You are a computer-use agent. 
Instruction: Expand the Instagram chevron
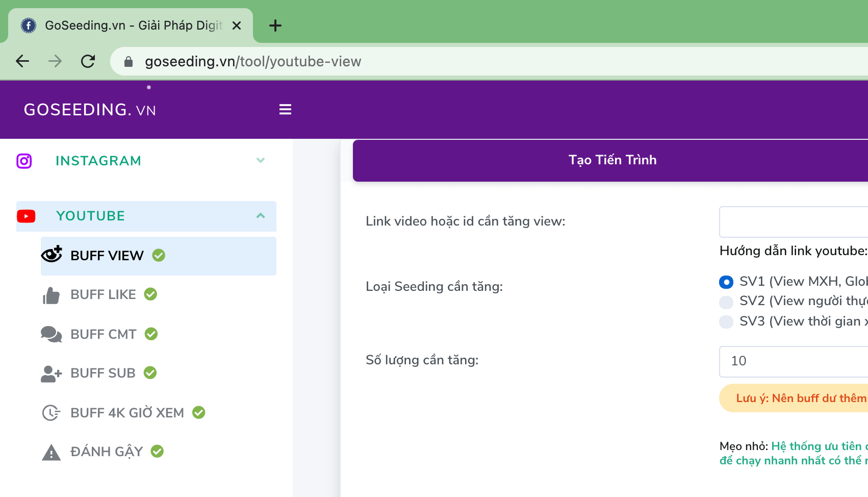click(x=261, y=160)
